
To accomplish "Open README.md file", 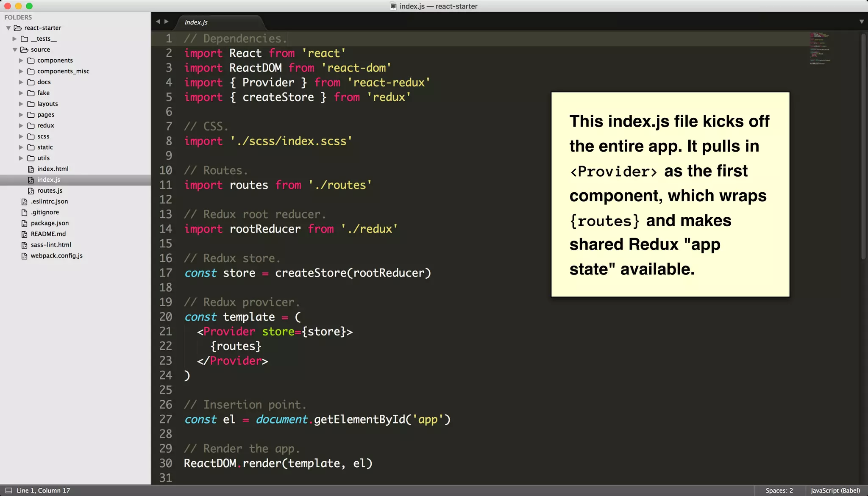I will pyautogui.click(x=48, y=234).
